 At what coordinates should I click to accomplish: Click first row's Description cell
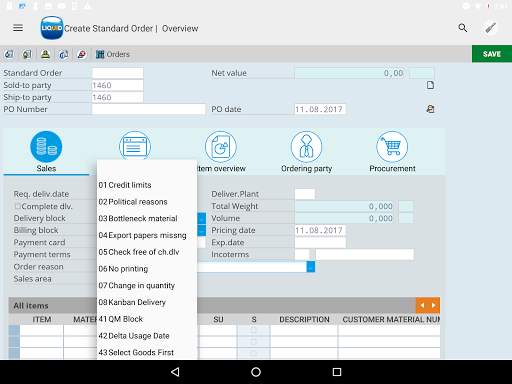[304, 330]
